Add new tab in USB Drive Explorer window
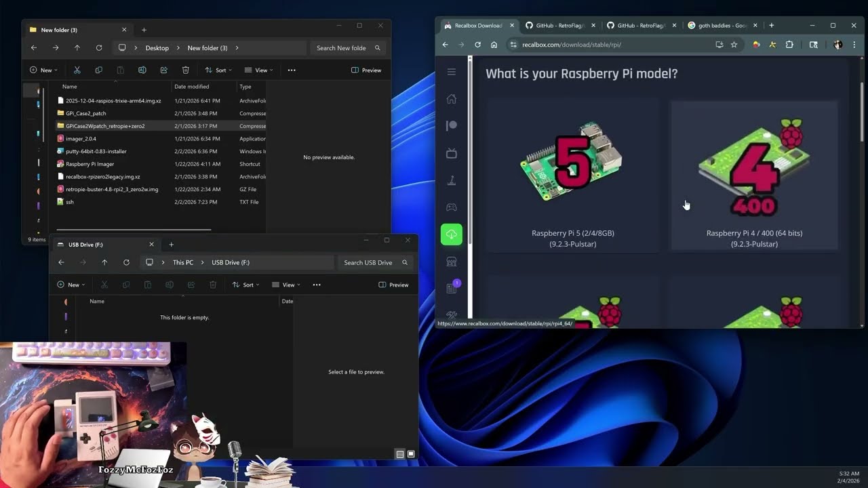Screen dimensions: 868x488 pos(171,245)
